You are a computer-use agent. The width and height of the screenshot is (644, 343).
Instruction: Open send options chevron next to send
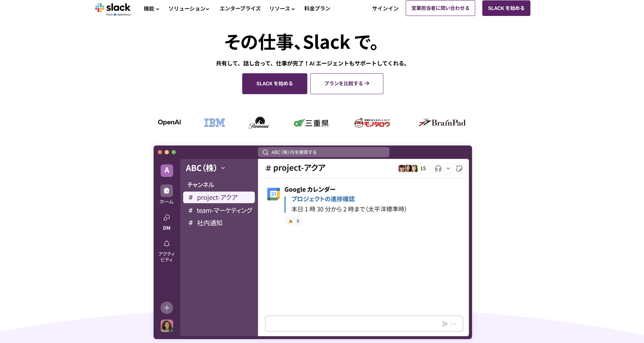coord(455,324)
